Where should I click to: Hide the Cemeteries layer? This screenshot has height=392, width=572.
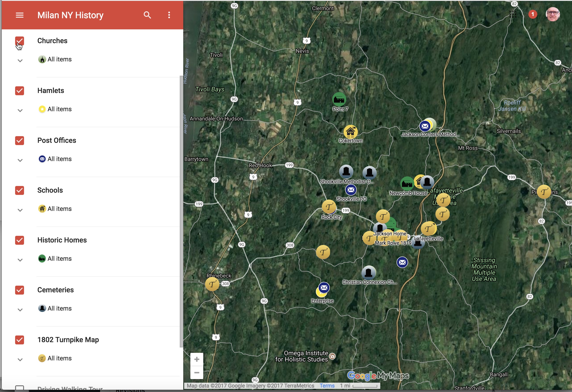tap(20, 290)
